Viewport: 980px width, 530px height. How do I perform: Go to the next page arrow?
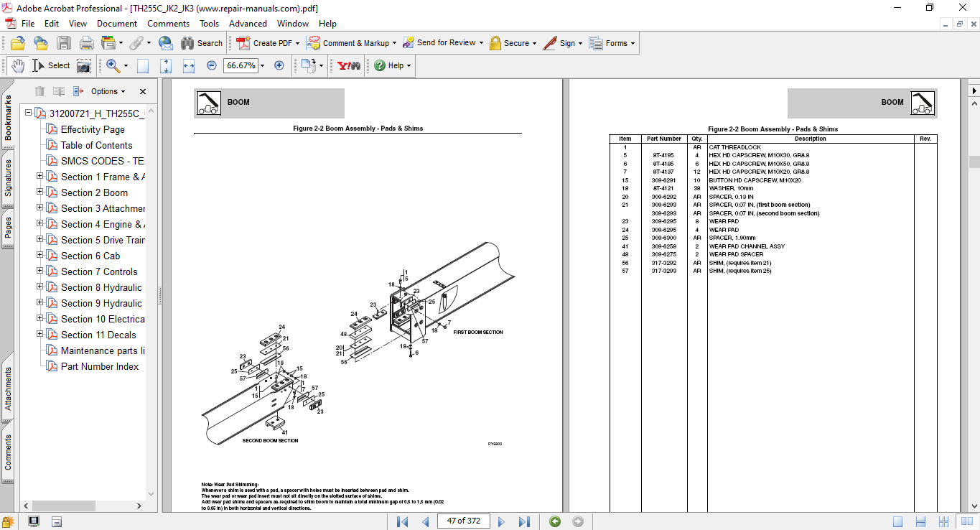(x=501, y=521)
